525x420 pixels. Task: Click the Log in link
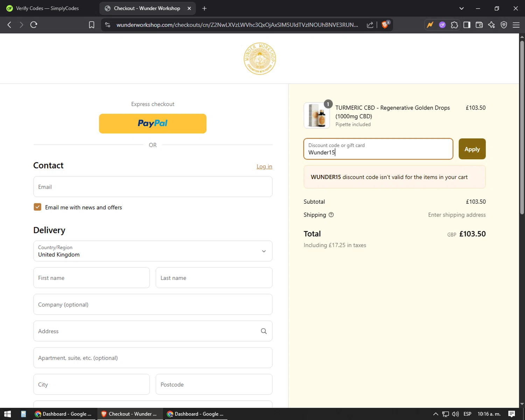pyautogui.click(x=264, y=167)
